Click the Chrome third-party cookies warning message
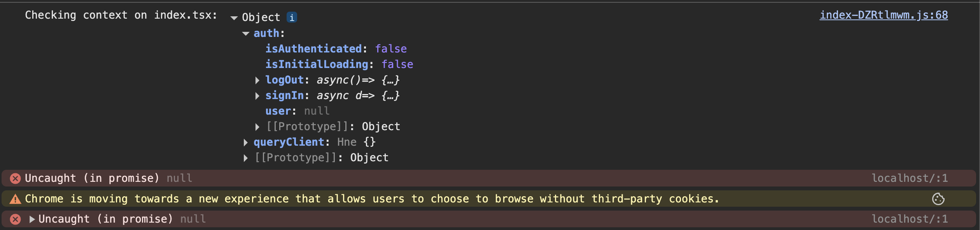 [x=372, y=199]
